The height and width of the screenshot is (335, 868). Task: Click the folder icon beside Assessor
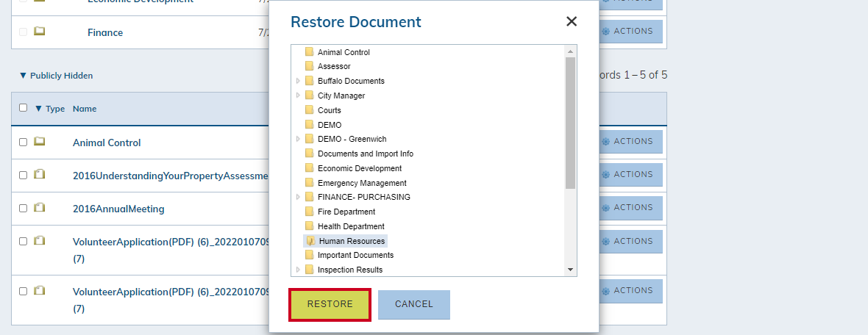point(310,66)
